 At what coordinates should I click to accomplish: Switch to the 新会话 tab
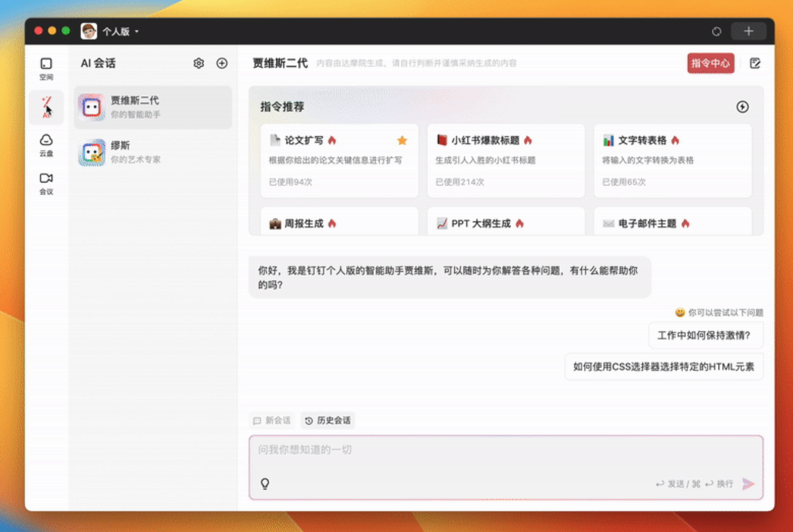tap(272, 420)
